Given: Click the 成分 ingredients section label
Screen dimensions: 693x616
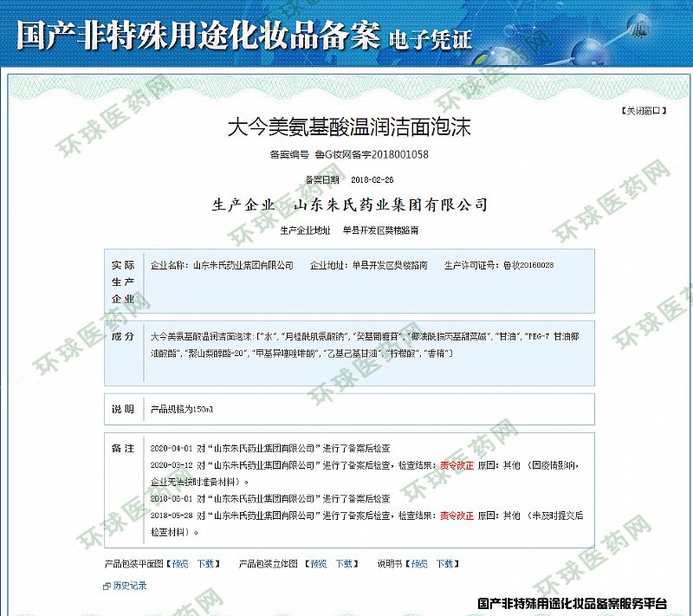Looking at the screenshot, I should [x=123, y=335].
